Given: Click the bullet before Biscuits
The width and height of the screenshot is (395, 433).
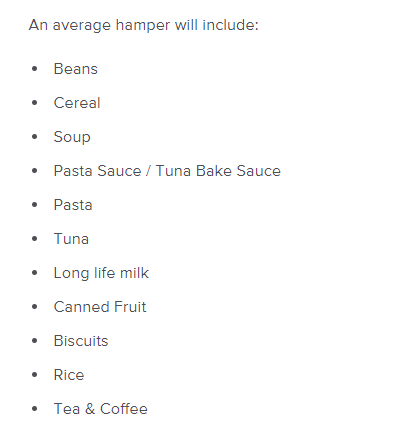Looking at the screenshot, I should tap(34, 341).
